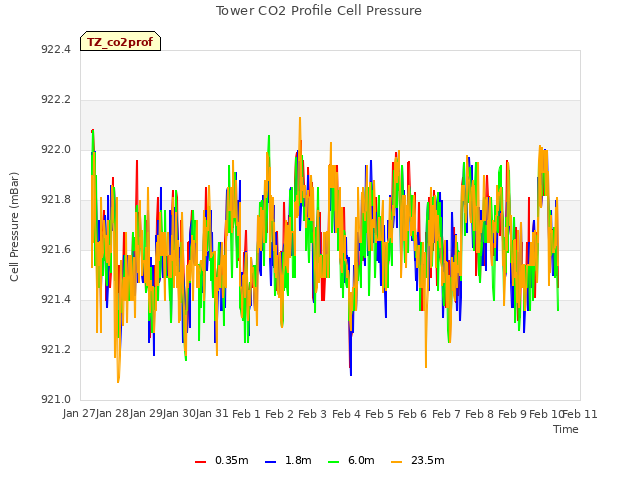The height and width of the screenshot is (480, 640).
Task: Click the TZ_co2prof label tag
Action: pos(120,41)
